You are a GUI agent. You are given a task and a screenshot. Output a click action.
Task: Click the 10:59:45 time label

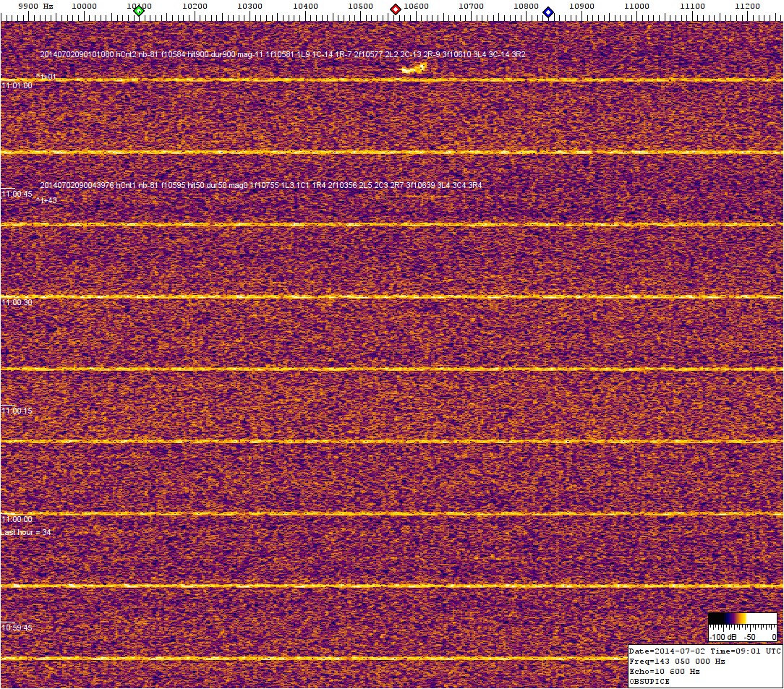[x=17, y=628]
